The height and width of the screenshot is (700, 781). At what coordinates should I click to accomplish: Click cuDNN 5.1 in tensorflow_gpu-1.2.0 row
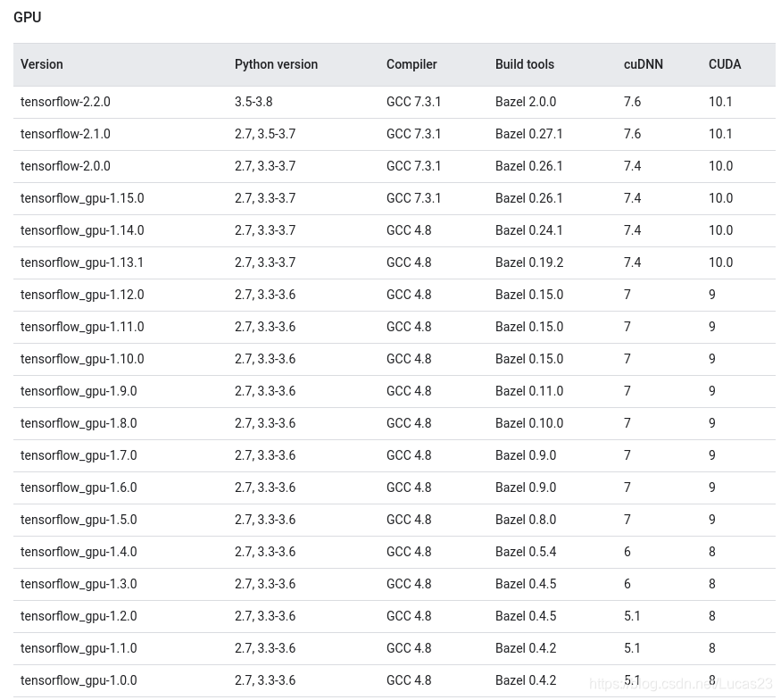coord(632,616)
